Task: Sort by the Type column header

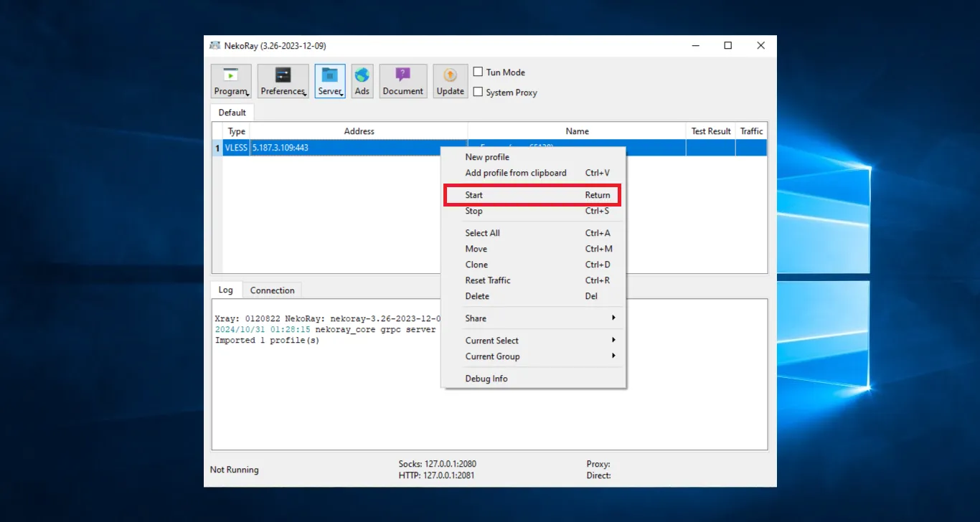Action: [237, 131]
